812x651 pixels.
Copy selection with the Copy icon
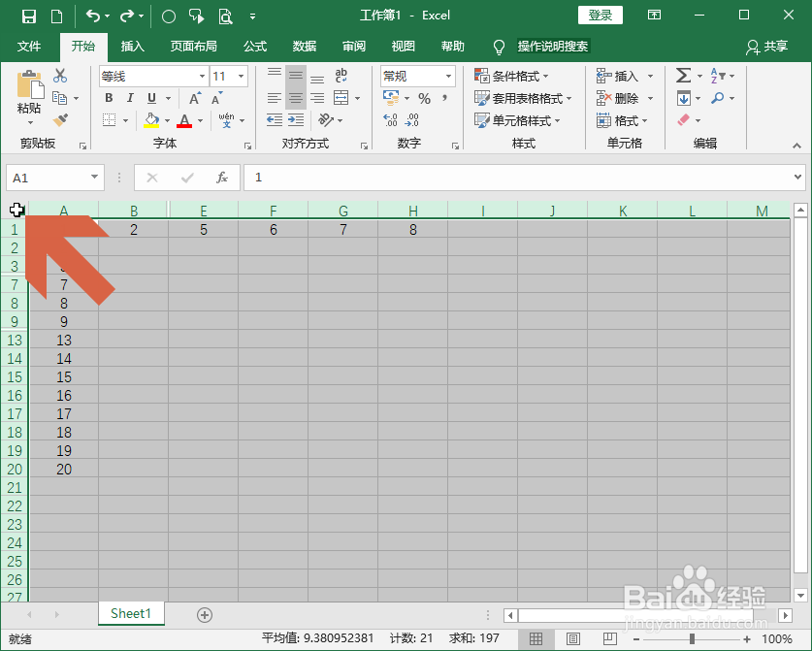pyautogui.click(x=60, y=98)
